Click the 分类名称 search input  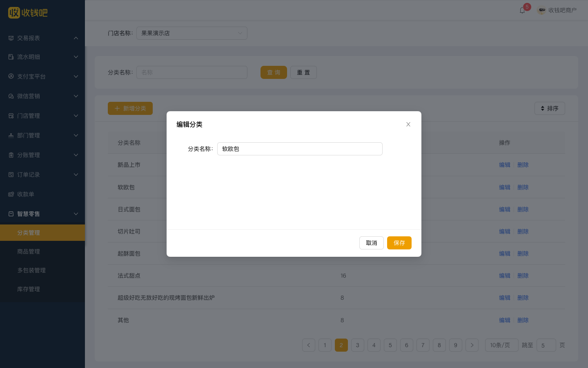[x=192, y=72]
